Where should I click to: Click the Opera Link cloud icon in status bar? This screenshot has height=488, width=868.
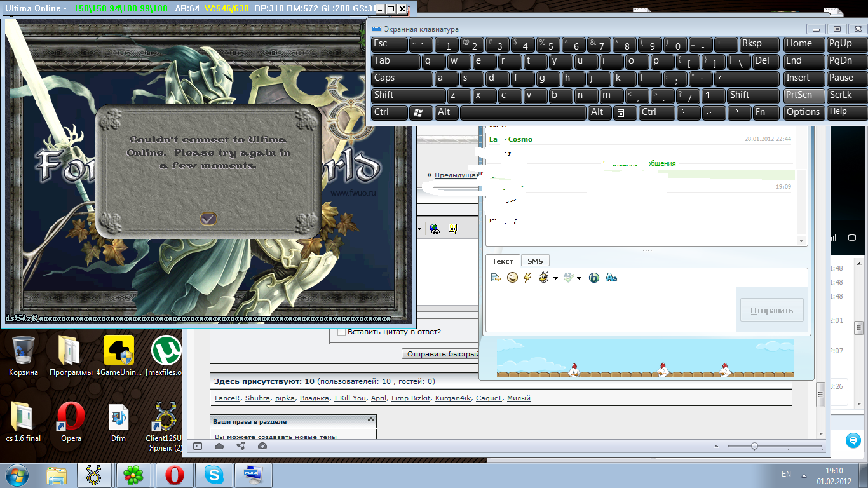[x=219, y=446]
